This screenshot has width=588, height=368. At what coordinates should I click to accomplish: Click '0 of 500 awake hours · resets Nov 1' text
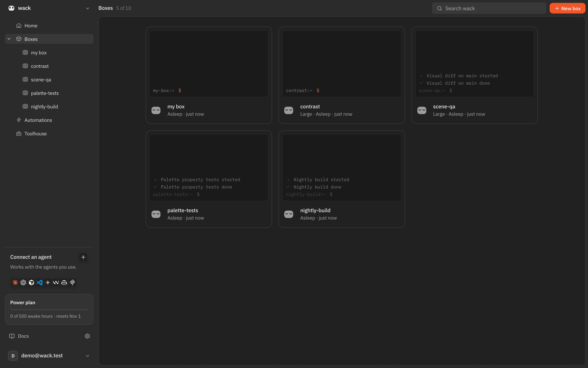pyautogui.click(x=46, y=316)
